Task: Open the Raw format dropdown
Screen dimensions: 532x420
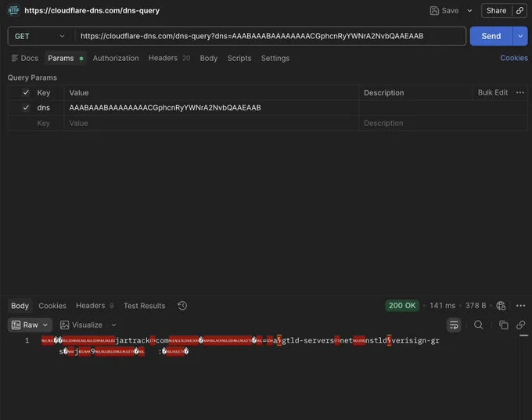Action: 30,325
